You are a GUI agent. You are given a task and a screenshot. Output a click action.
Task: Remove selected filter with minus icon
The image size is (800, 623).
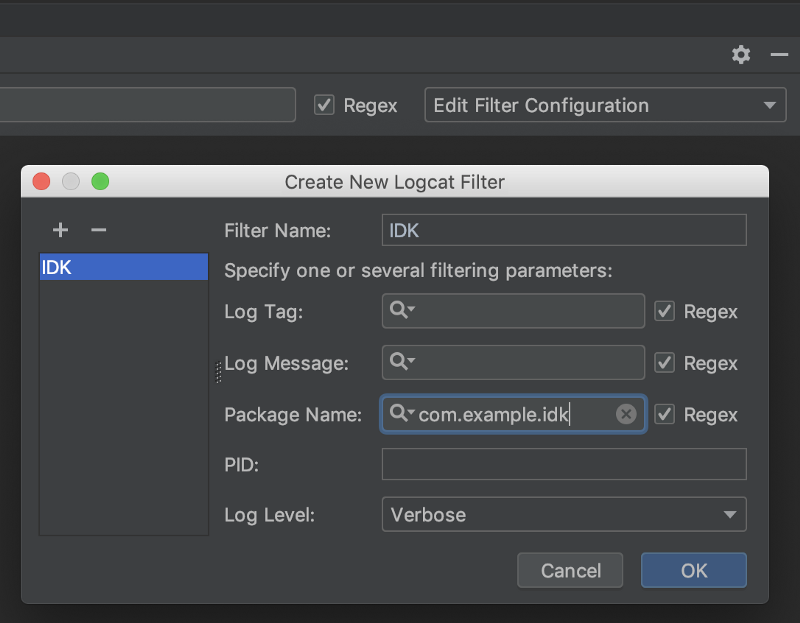[98, 230]
